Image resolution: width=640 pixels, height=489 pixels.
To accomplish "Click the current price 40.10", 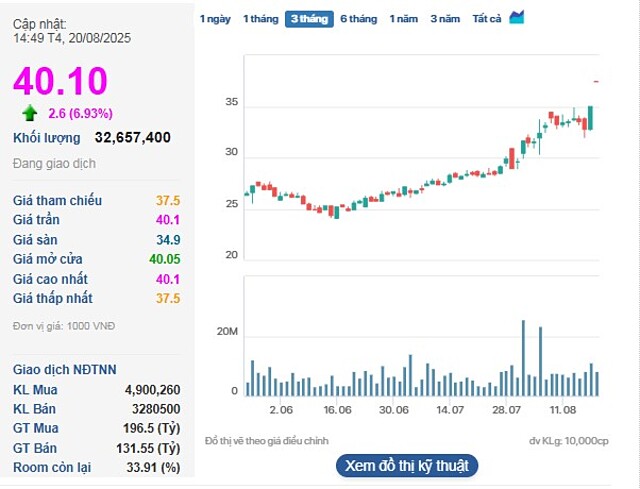I will click(60, 82).
